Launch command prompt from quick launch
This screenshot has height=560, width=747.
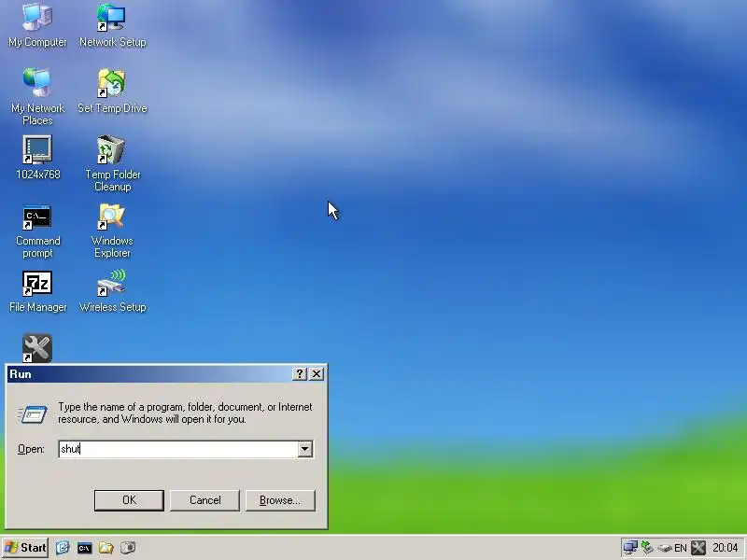point(84,548)
